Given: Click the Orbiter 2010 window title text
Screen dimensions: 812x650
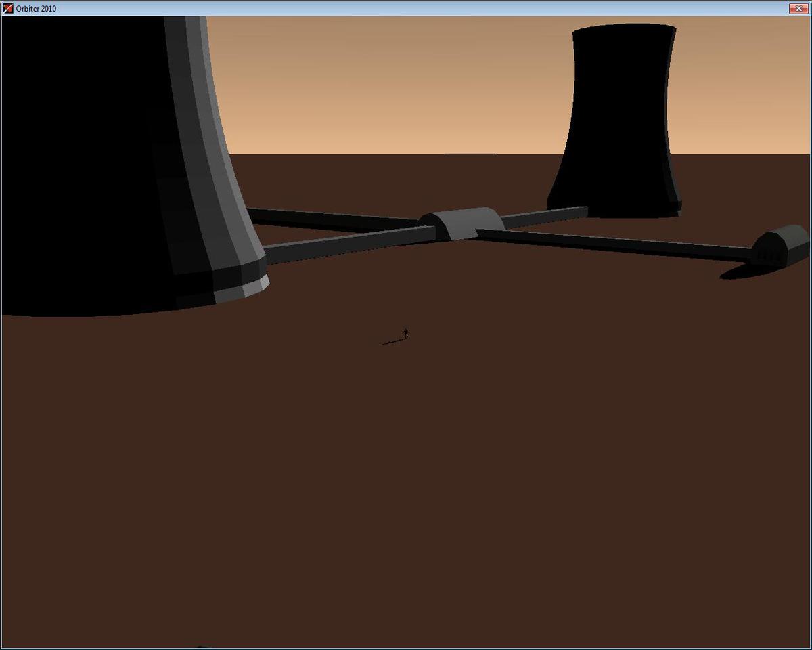Looking at the screenshot, I should [37, 8].
